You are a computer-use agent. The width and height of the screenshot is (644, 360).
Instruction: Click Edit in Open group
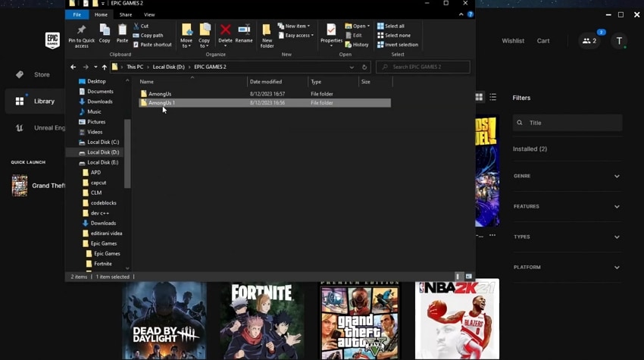(354, 36)
